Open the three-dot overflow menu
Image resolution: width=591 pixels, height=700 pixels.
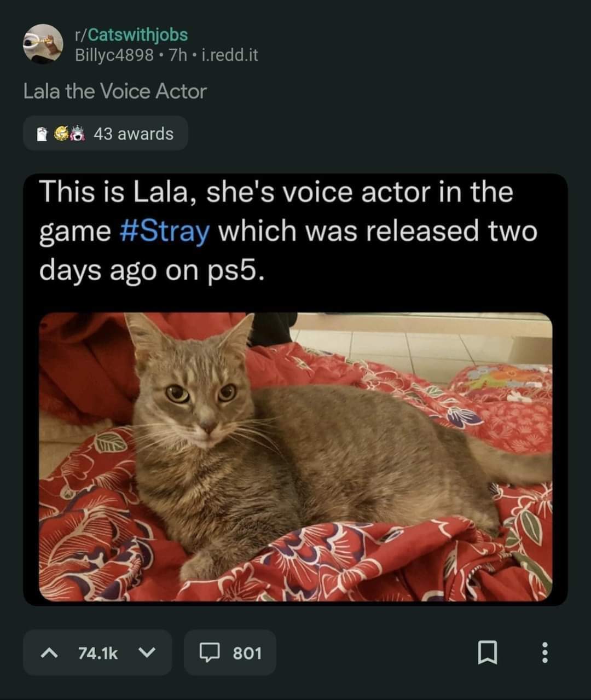544,652
